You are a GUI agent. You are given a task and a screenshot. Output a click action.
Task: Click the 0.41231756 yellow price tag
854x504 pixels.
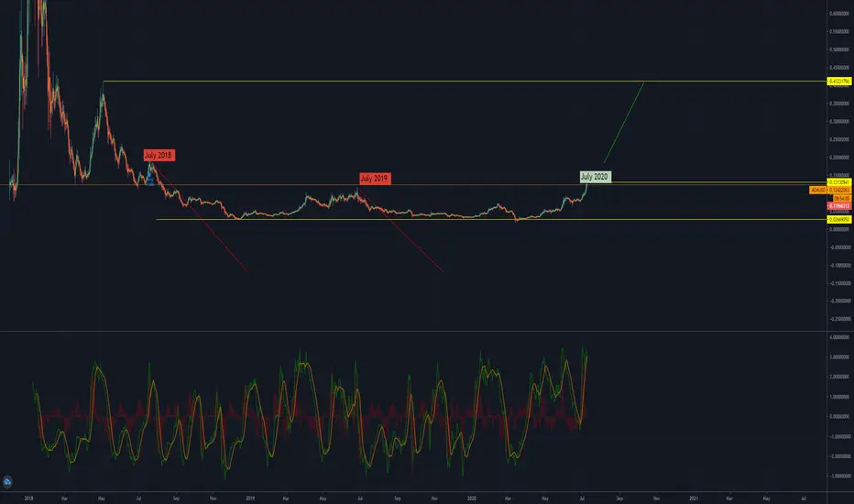pyautogui.click(x=839, y=82)
